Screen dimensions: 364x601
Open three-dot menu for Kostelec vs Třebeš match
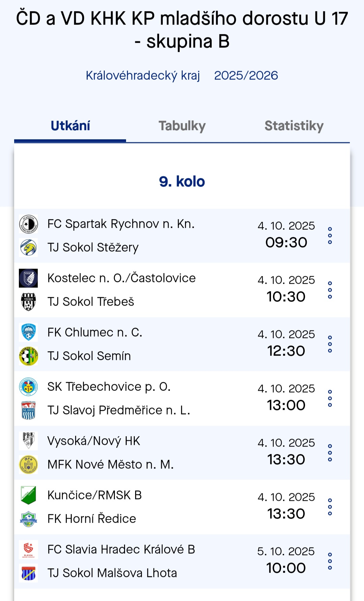tap(330, 290)
